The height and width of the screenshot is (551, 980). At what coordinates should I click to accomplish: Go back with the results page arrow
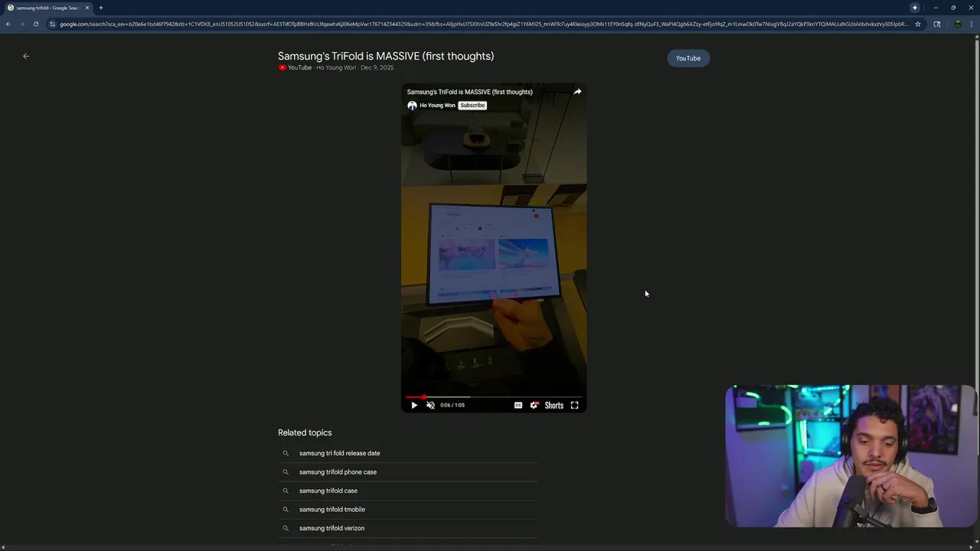tap(26, 56)
